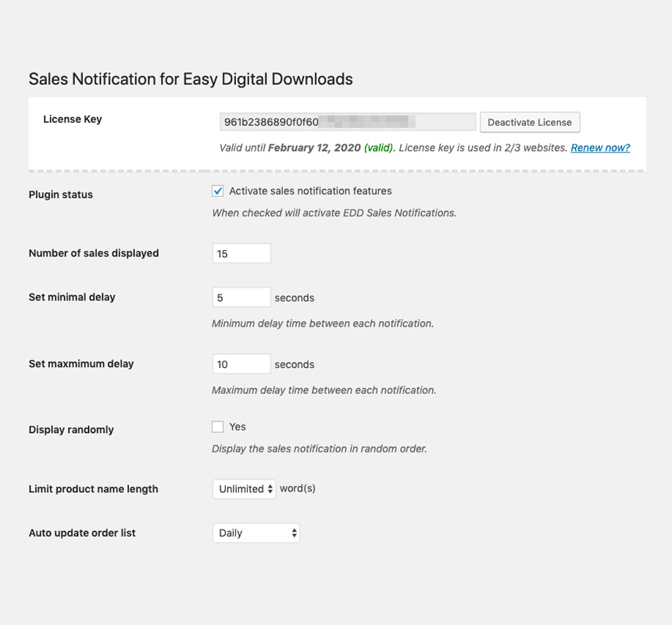Click the Set minimal delay field
Screen dimensions: 672x625
(x=241, y=298)
